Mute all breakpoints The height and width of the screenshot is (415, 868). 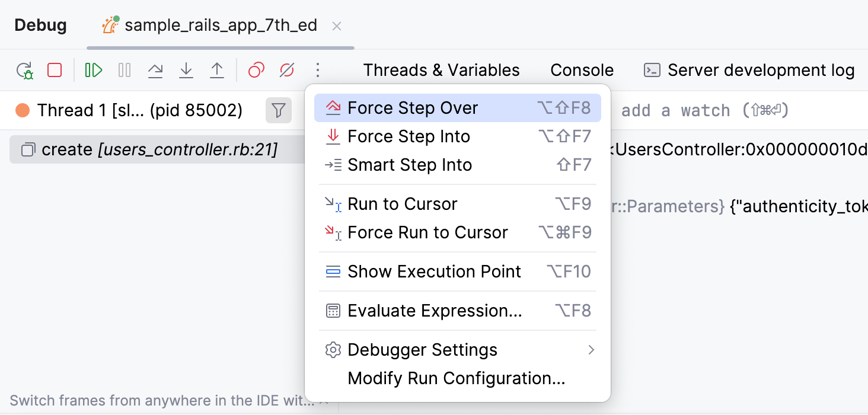click(287, 70)
